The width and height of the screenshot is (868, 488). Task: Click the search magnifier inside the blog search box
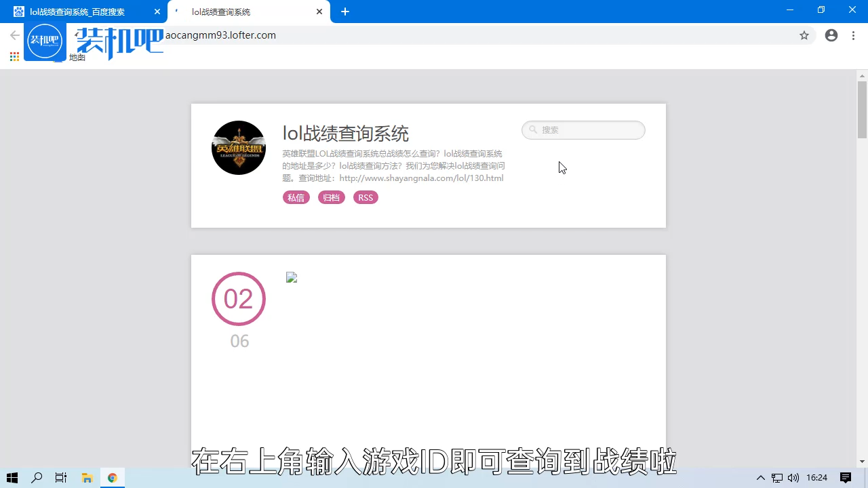pyautogui.click(x=533, y=129)
